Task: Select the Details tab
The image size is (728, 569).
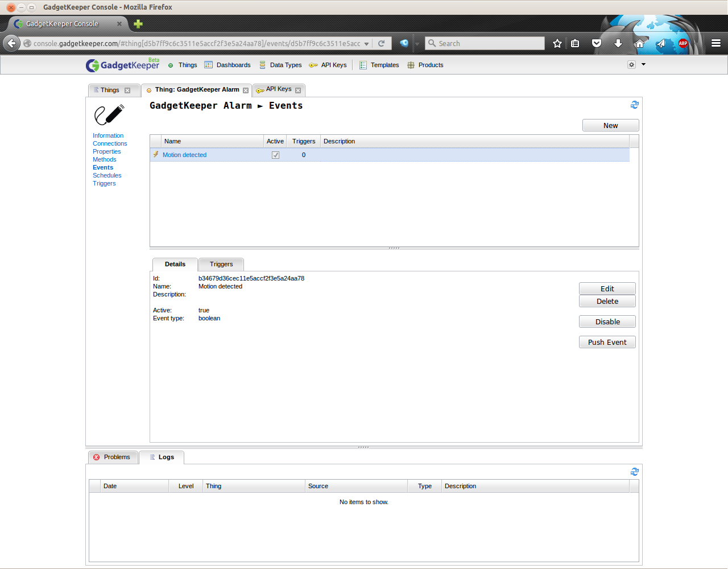Action: (x=175, y=264)
